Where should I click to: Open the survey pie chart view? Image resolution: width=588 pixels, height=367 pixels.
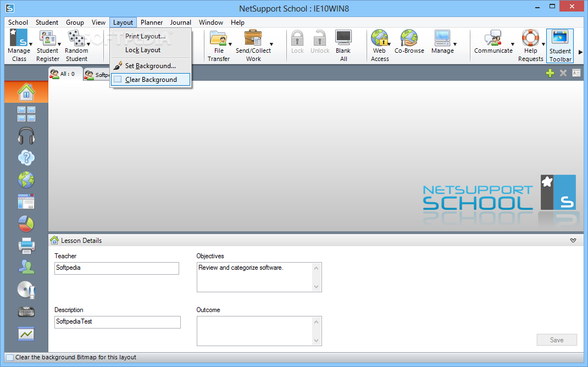click(x=26, y=224)
